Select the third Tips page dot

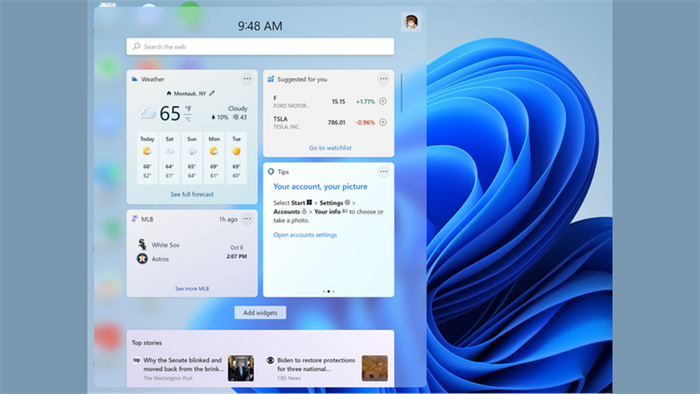click(333, 291)
